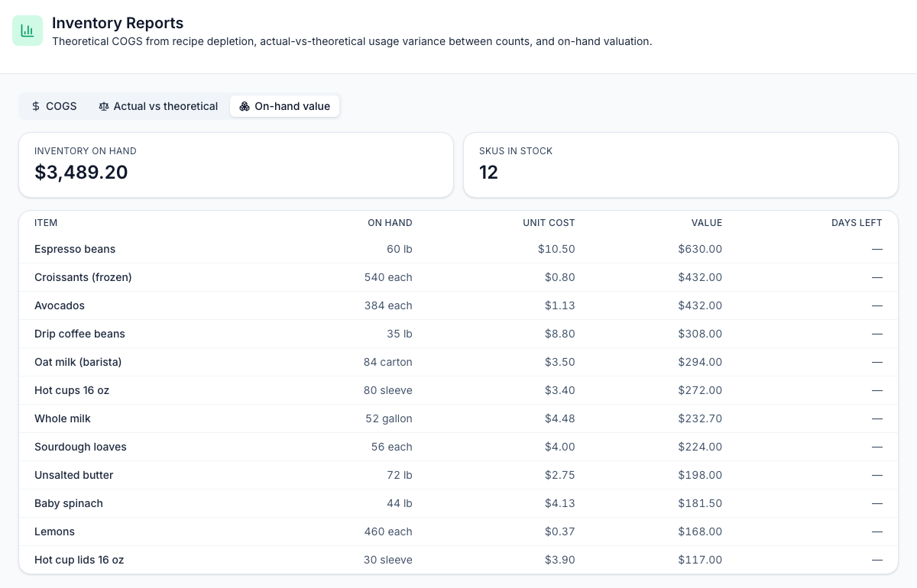
Task: Click the ON HAND column header
Action: point(390,223)
